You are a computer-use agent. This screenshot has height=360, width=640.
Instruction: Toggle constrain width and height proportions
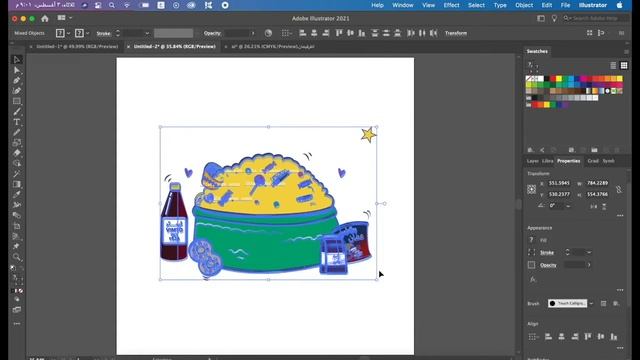click(x=619, y=189)
